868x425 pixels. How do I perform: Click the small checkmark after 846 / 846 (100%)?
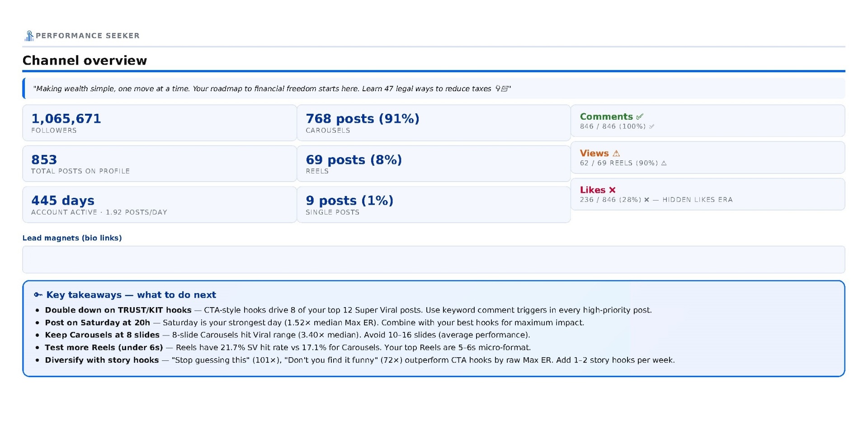651,126
